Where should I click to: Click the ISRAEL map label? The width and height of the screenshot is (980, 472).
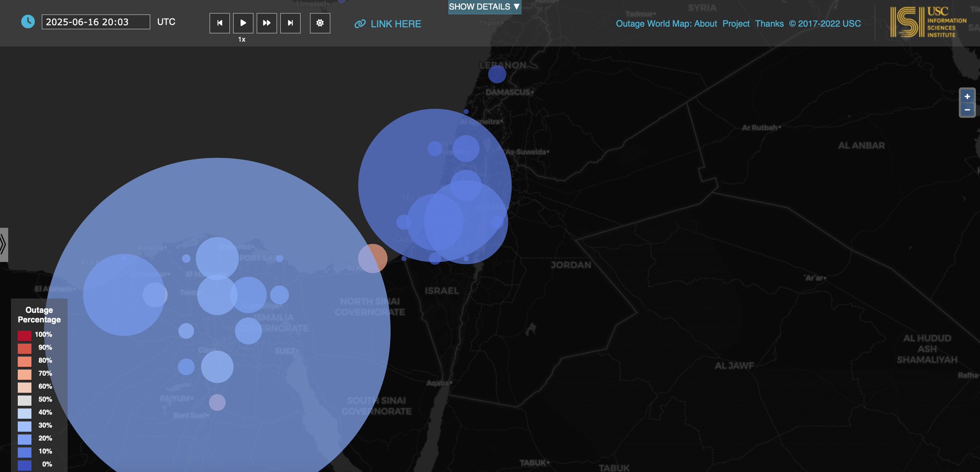(x=442, y=291)
